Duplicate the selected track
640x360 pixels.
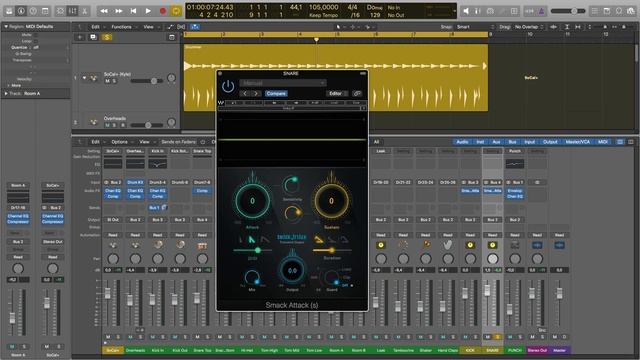pyautogui.click(x=93, y=37)
